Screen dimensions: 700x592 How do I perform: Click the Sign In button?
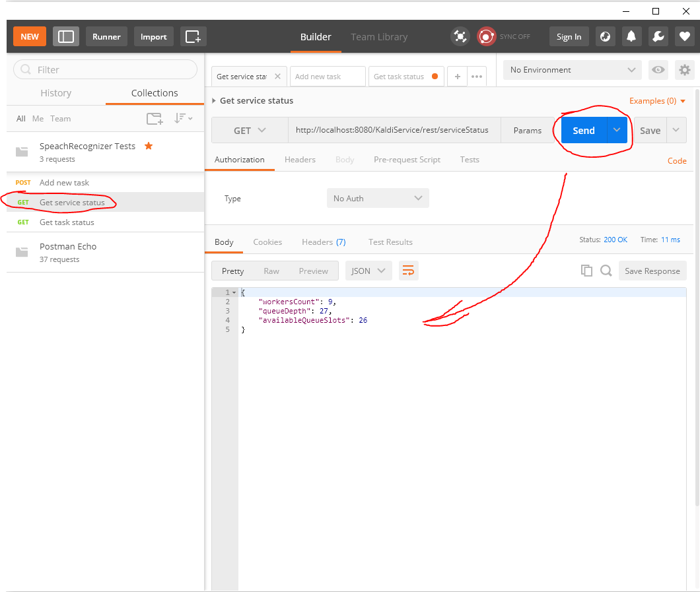click(569, 36)
